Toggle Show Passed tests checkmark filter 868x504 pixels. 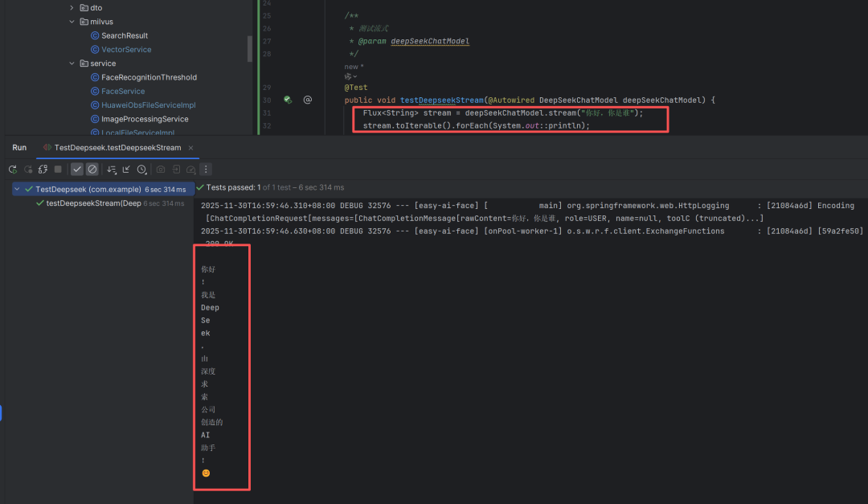point(77,170)
